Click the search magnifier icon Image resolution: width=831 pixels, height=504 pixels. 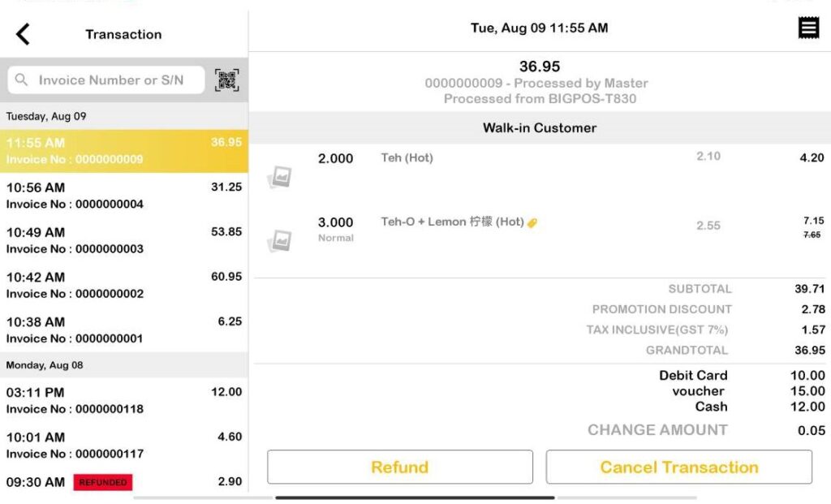(x=22, y=80)
